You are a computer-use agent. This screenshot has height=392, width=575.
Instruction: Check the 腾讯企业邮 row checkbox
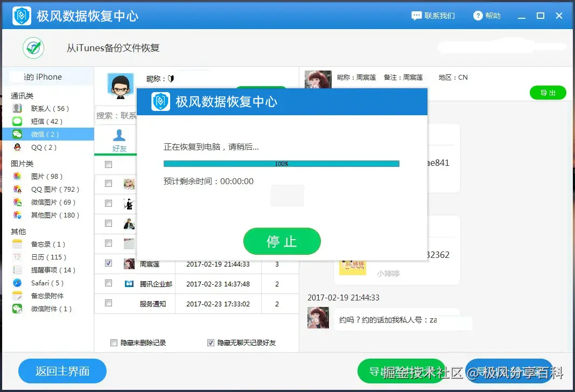[x=108, y=284]
